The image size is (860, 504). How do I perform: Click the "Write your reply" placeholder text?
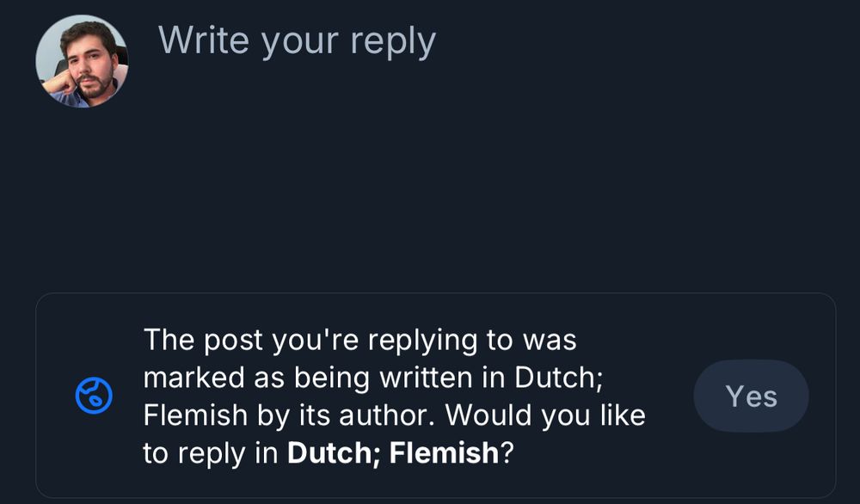[x=297, y=40]
